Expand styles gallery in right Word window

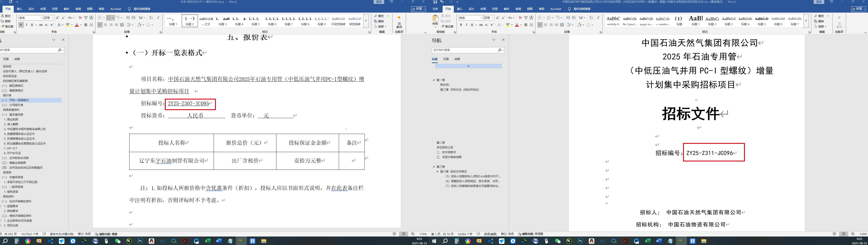pyautogui.click(x=806, y=21)
